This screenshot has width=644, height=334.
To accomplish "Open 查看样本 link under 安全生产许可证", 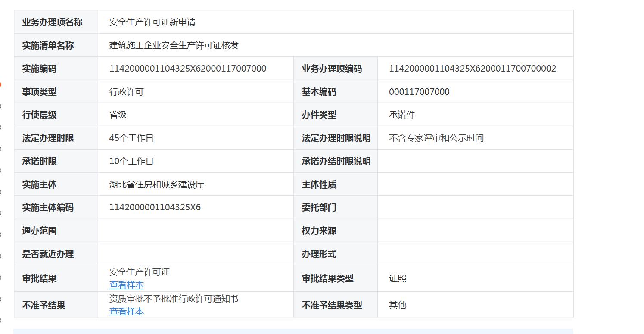I will coord(127,285).
